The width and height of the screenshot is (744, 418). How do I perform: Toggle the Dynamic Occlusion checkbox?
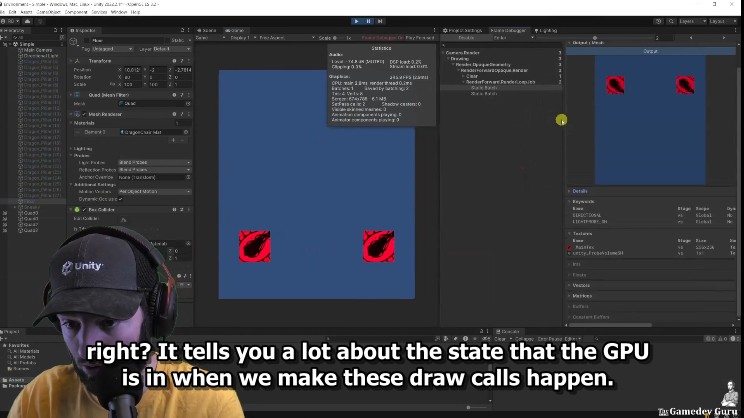[121, 199]
